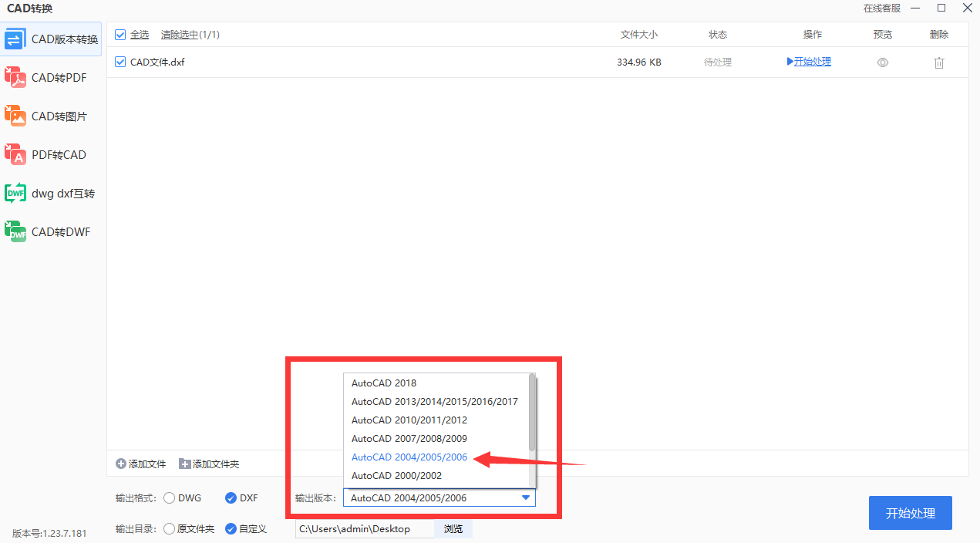Open dwg dxf互转 in the sidebar
This screenshot has height=543, width=980.
coord(51,194)
